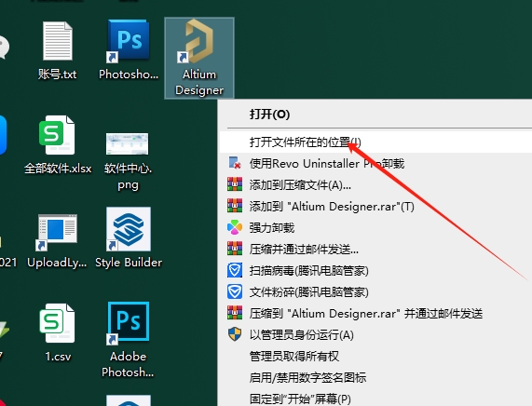This screenshot has height=406, width=532.
Task: Select the 1.csv file icon
Action: pyautogui.click(x=57, y=323)
